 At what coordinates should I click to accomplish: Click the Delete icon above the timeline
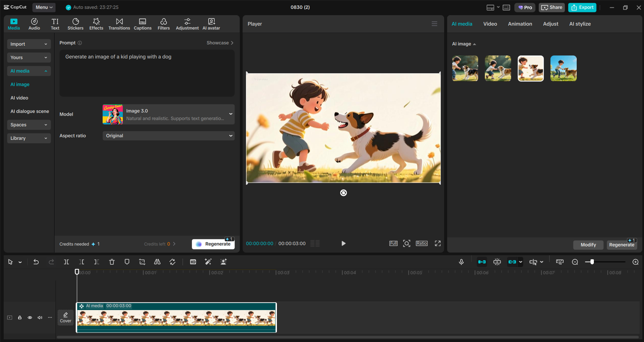111,262
